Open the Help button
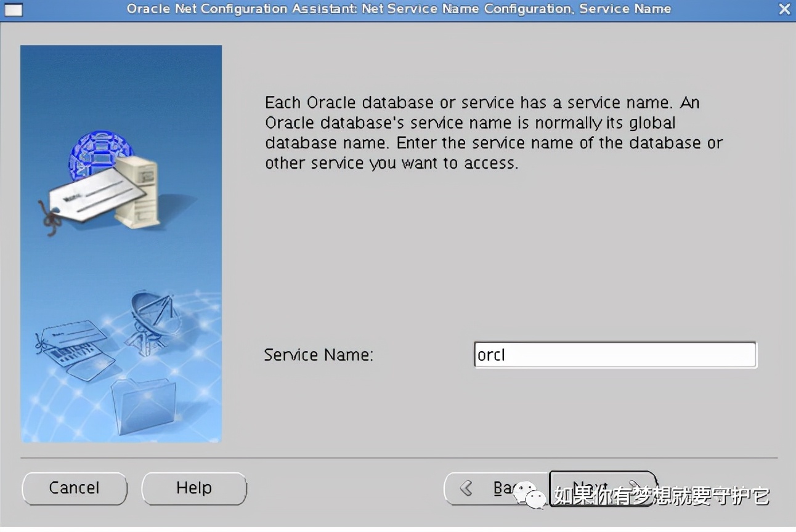 194,488
